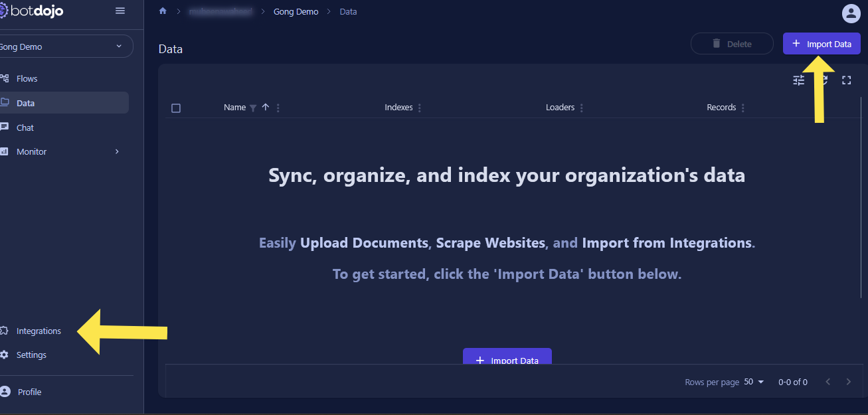Open the Gong Demo project dropdown
The height and width of the screenshot is (415, 868).
point(65,46)
